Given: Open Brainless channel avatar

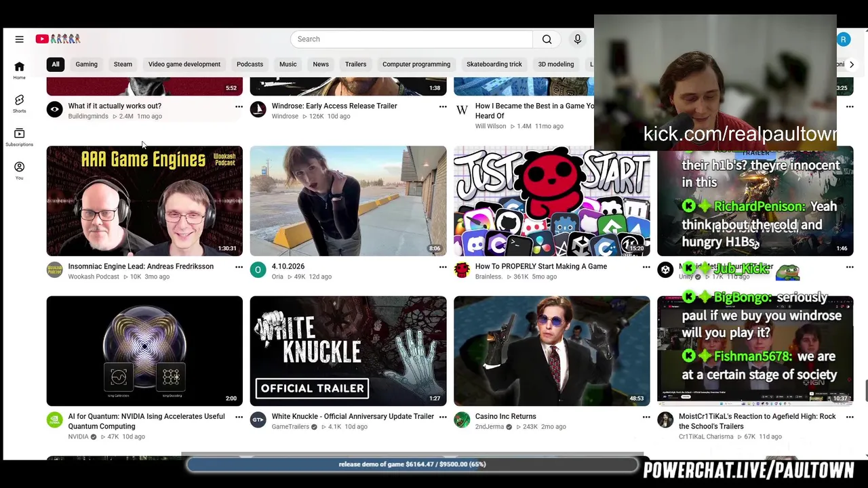Looking at the screenshot, I should 462,270.
